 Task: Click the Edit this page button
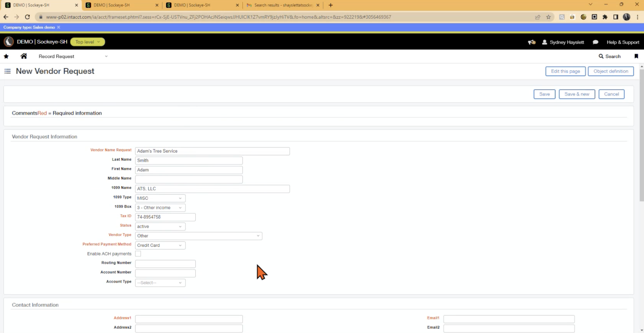[565, 71]
